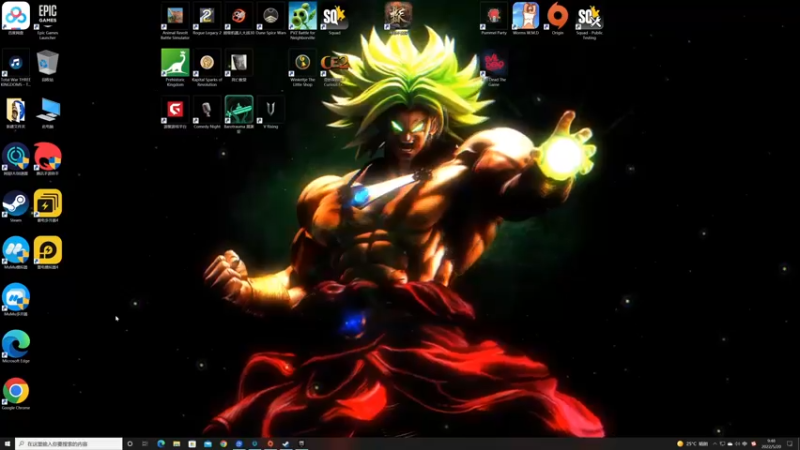Screen dimensions: 800x450
Task: Launch the MuMu emulator blue-circle shortcut
Action: point(16,253)
